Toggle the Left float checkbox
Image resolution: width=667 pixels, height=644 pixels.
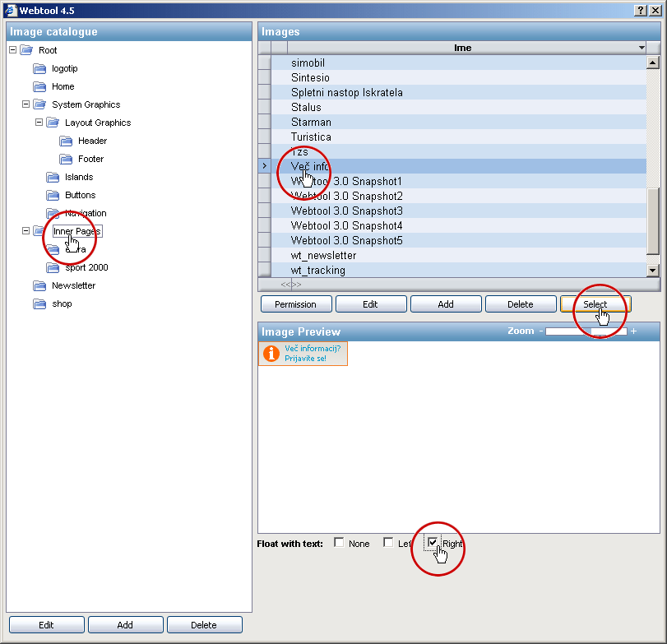[x=388, y=543]
